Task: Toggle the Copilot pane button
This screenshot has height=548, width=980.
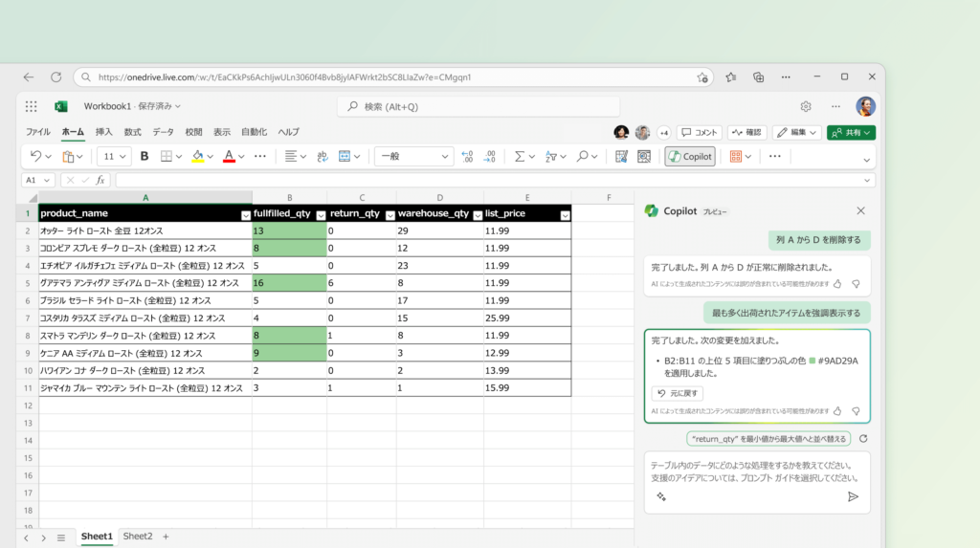Action: pyautogui.click(x=690, y=156)
